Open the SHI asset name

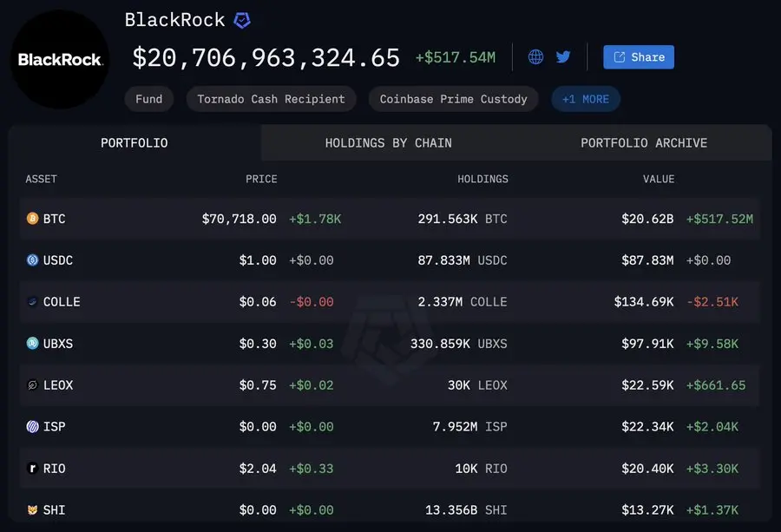click(55, 509)
